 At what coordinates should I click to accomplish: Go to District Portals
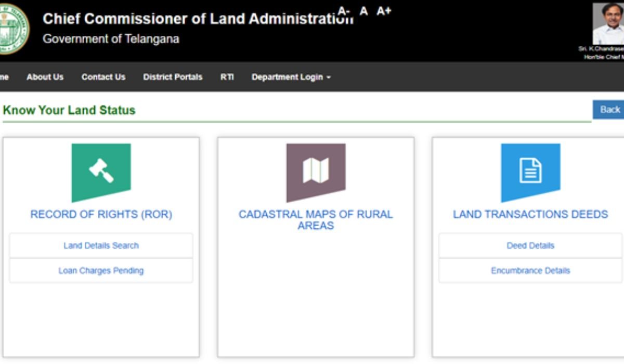click(173, 77)
